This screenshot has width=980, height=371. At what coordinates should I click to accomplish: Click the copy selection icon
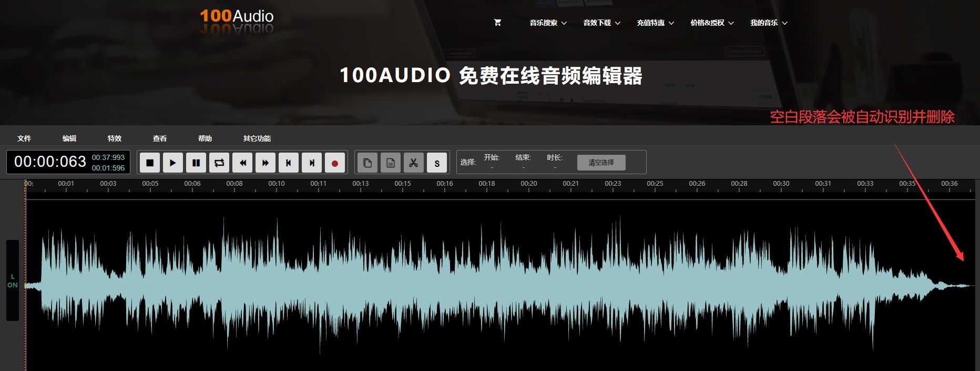[367, 163]
